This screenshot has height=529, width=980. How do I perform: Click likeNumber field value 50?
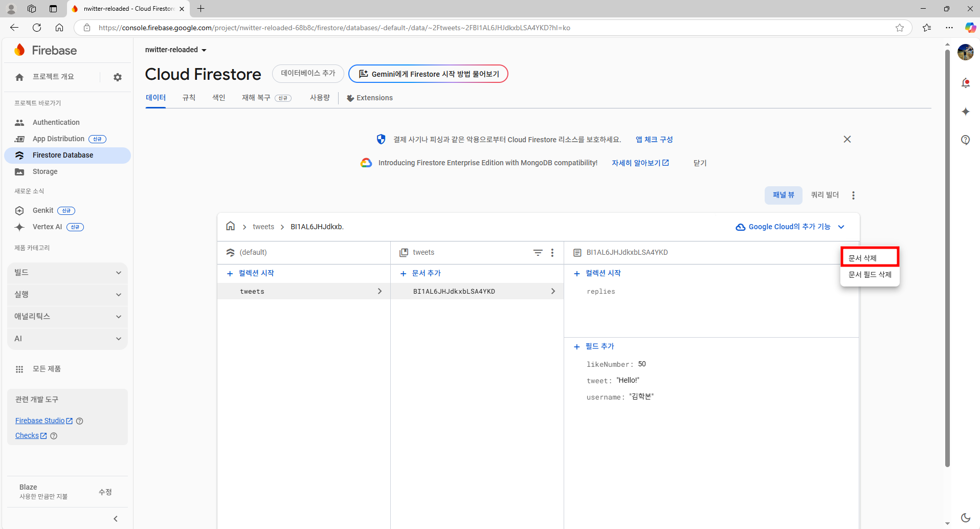click(x=642, y=364)
